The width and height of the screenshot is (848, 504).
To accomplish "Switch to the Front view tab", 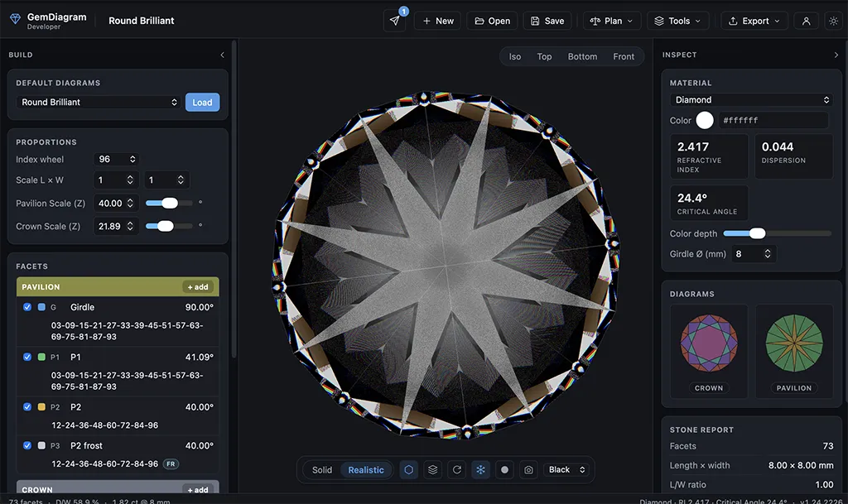I will pyautogui.click(x=624, y=57).
